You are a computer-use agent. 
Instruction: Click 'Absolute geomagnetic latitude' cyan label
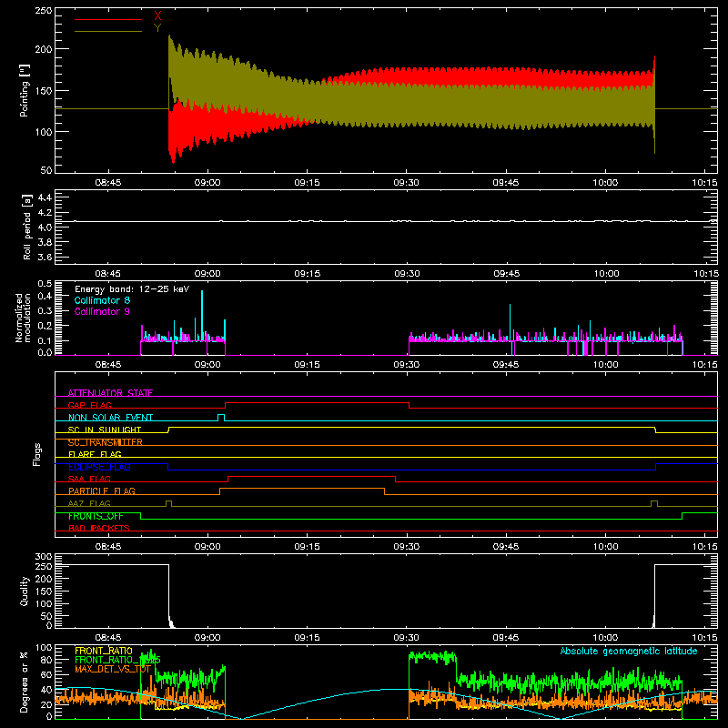[x=629, y=651]
